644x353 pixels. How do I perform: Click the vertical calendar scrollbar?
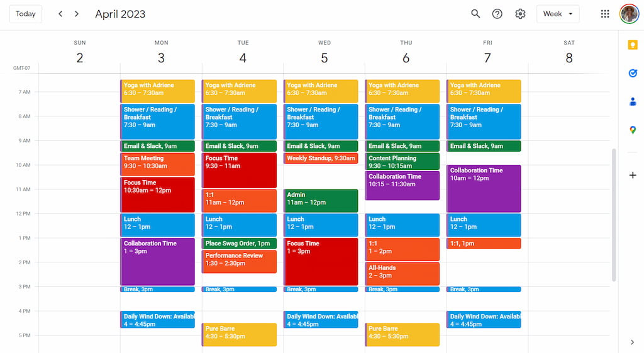[614, 214]
